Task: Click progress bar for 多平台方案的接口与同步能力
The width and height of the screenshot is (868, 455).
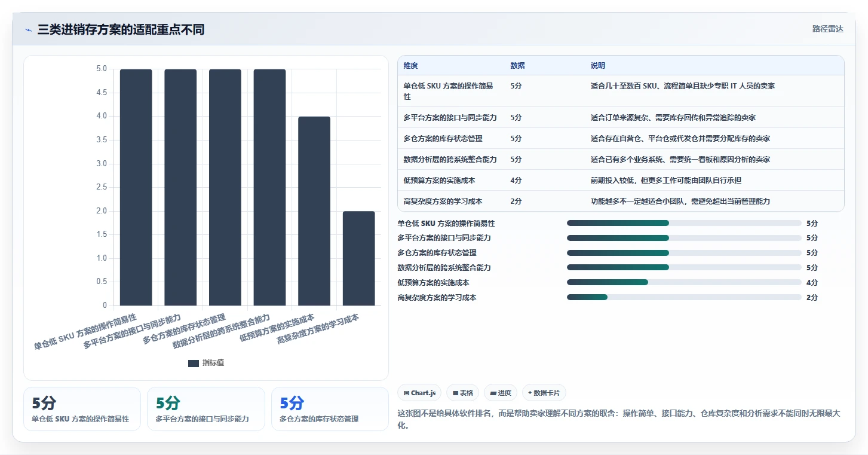Action: pyautogui.click(x=684, y=238)
